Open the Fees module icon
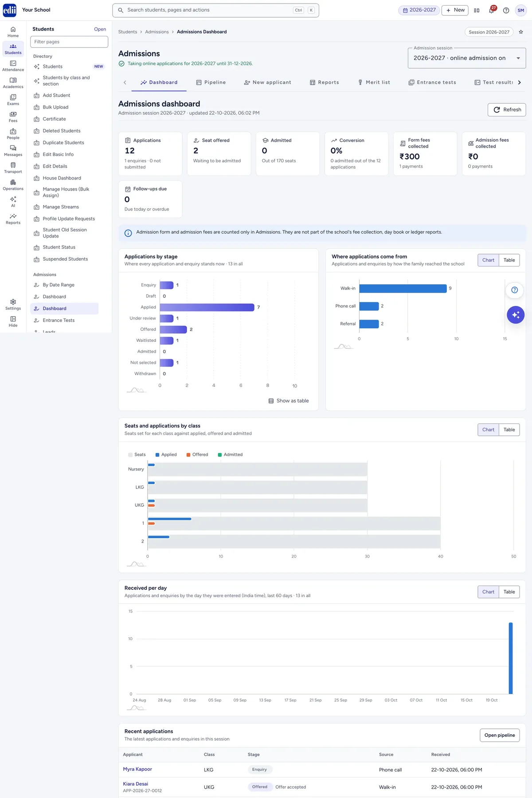 click(13, 117)
